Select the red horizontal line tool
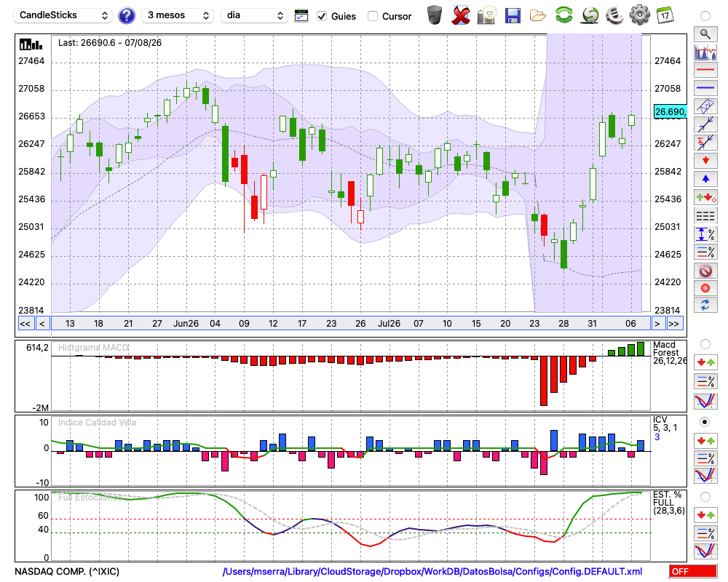Screen dimensions: 728x582 (x=705, y=70)
